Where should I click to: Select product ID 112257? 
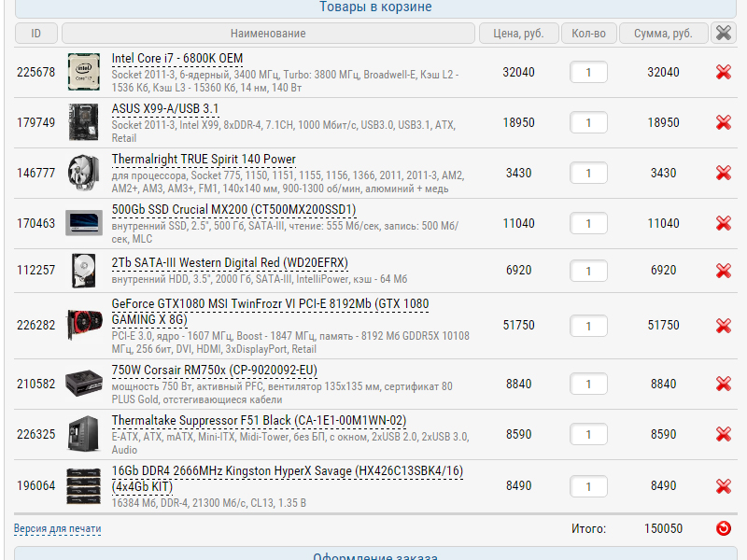pyautogui.click(x=35, y=270)
